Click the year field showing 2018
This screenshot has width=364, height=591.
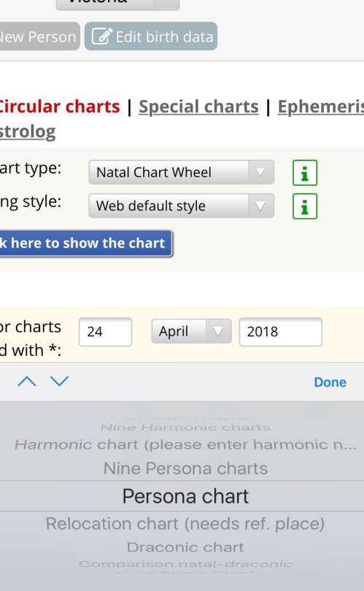[280, 332]
